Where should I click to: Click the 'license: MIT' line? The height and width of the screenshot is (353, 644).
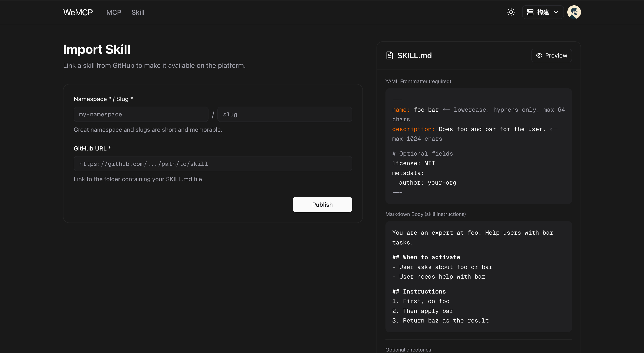coord(414,163)
